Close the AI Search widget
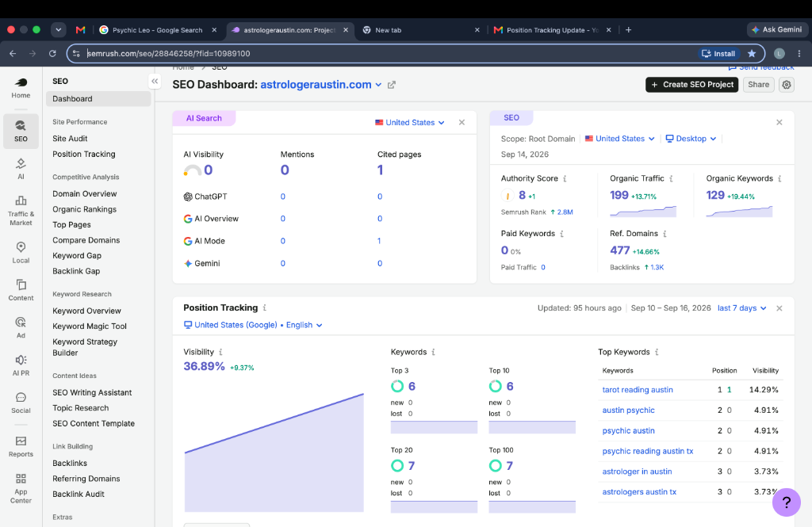812x527 pixels. (462, 123)
